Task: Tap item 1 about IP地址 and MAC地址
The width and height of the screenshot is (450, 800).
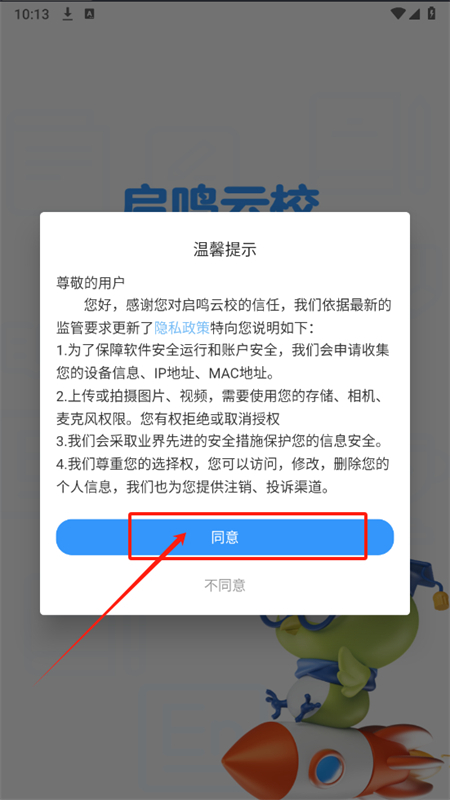Action: pyautogui.click(x=222, y=362)
